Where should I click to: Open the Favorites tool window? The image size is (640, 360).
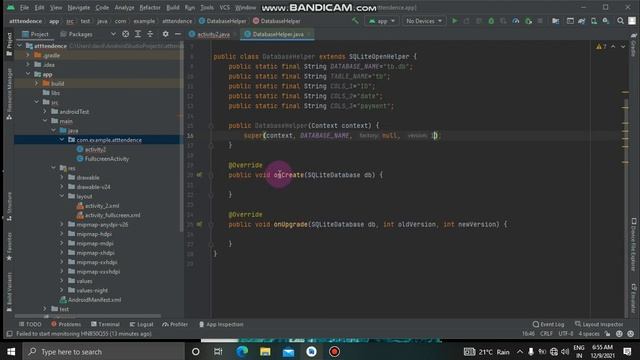(x=9, y=247)
